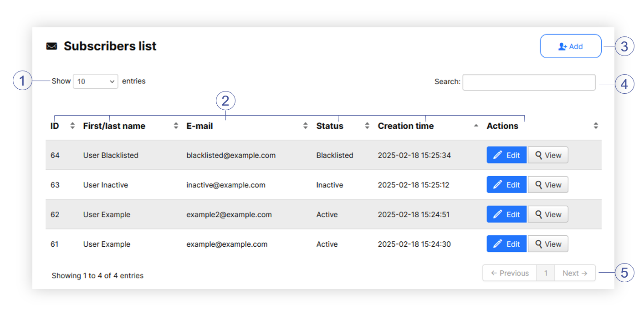Image resolution: width=644 pixels, height=320 pixels.
Task: Edit subscriber with ID 62
Action: click(506, 214)
